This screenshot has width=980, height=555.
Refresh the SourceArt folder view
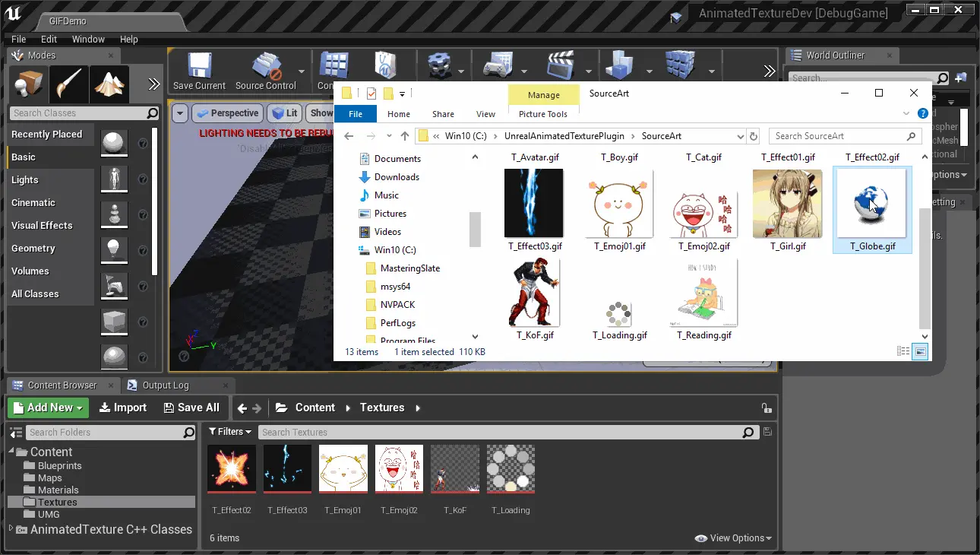tap(754, 136)
